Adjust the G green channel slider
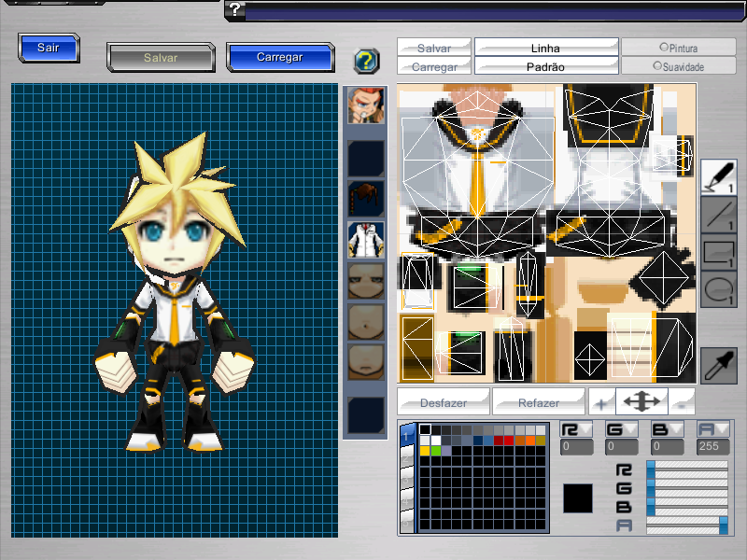This screenshot has height=560, width=747. click(687, 488)
